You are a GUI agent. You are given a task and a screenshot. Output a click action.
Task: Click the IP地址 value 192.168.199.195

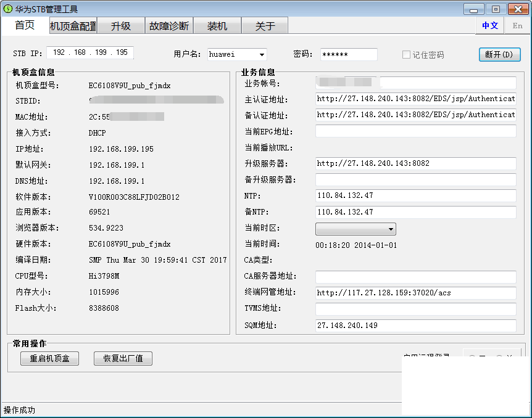[x=121, y=149]
